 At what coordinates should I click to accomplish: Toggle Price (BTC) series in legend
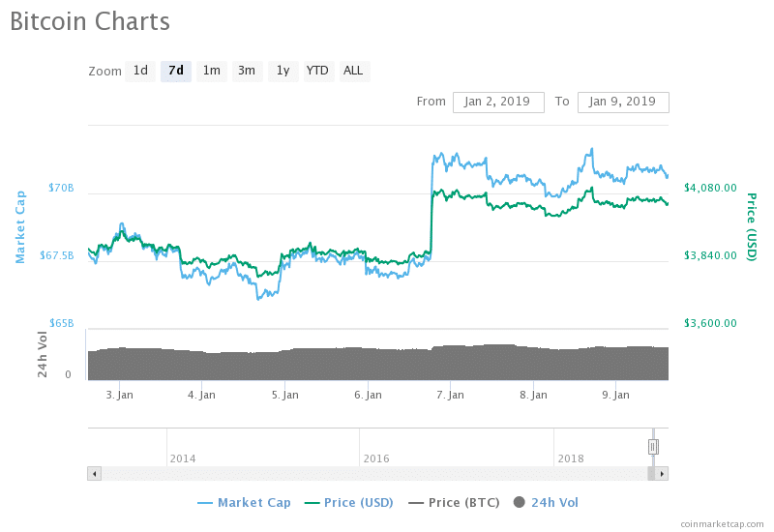454,503
